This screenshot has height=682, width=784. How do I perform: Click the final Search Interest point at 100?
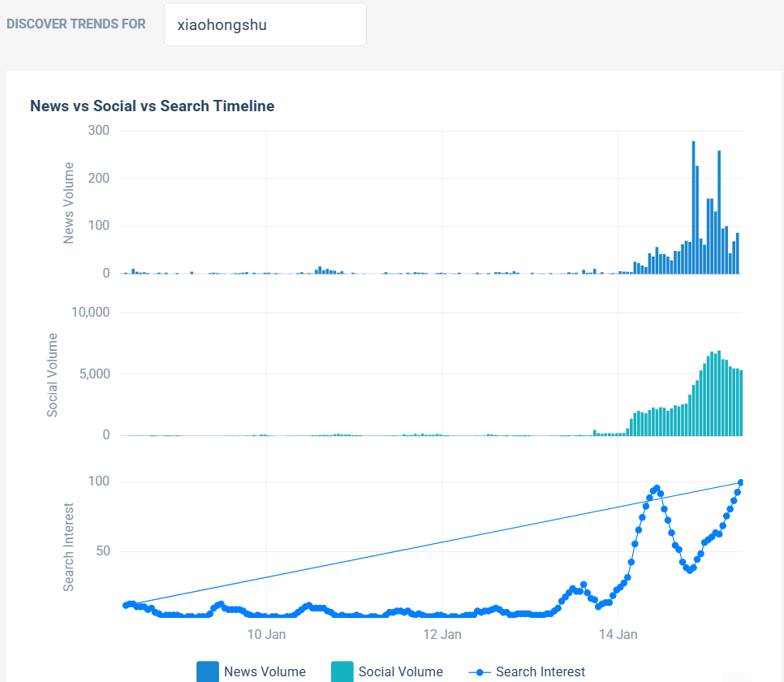tap(741, 482)
